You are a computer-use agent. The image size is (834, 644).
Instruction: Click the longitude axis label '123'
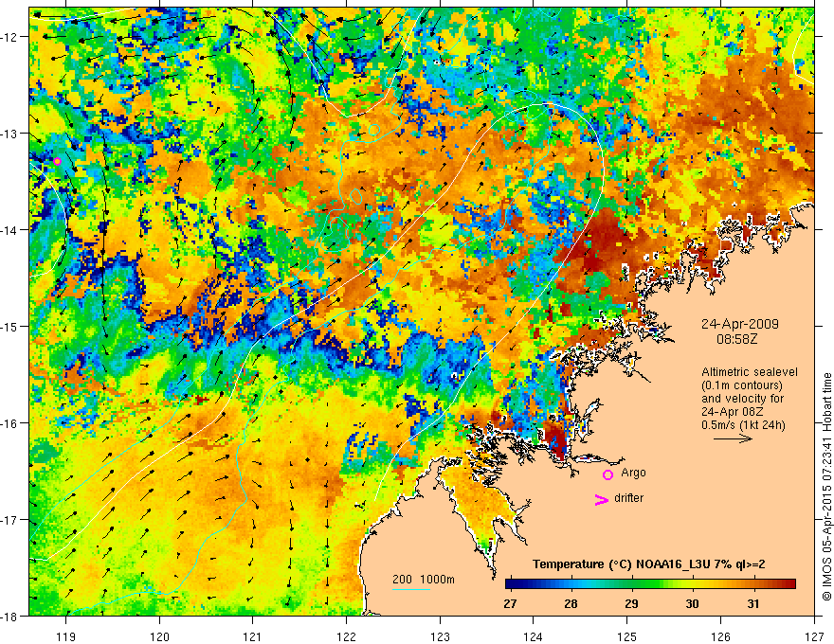pyautogui.click(x=440, y=636)
